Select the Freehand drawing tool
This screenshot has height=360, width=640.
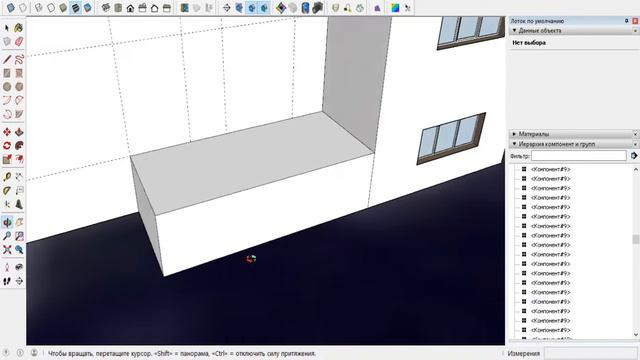pyautogui.click(x=19, y=60)
